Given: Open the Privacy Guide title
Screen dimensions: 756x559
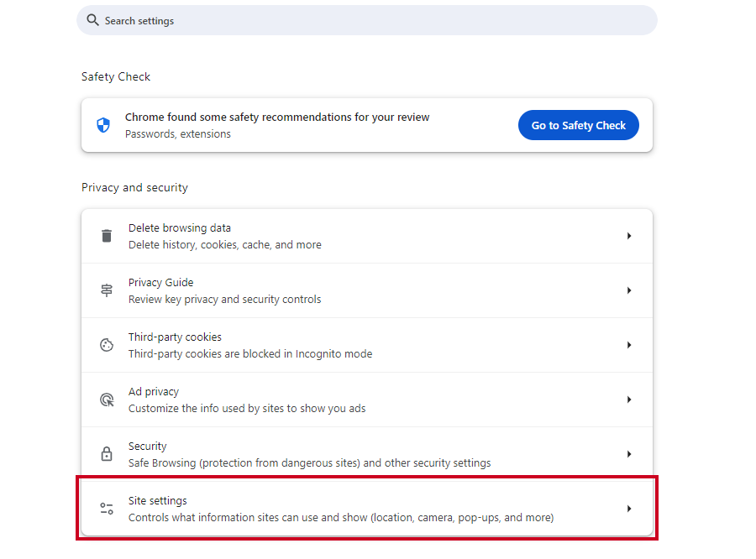Looking at the screenshot, I should (160, 282).
